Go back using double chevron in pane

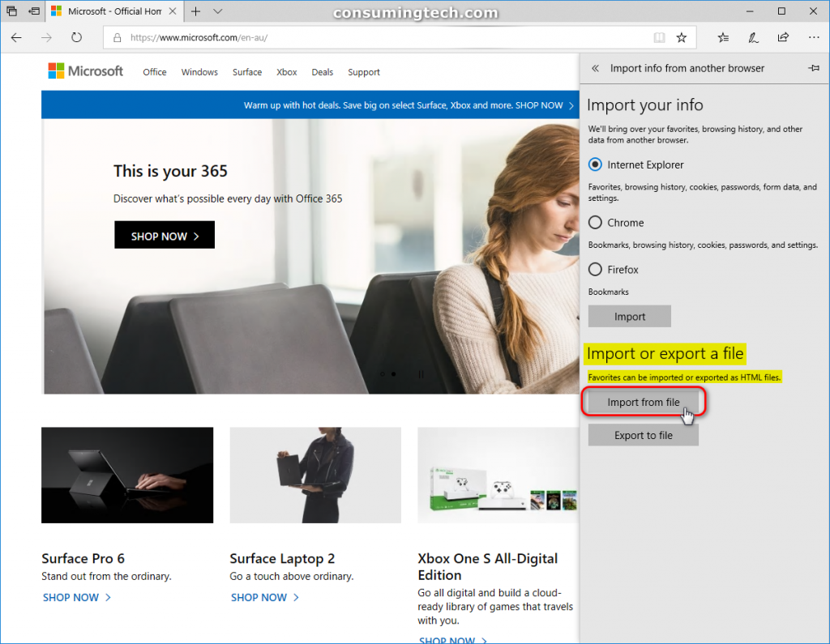(x=596, y=68)
